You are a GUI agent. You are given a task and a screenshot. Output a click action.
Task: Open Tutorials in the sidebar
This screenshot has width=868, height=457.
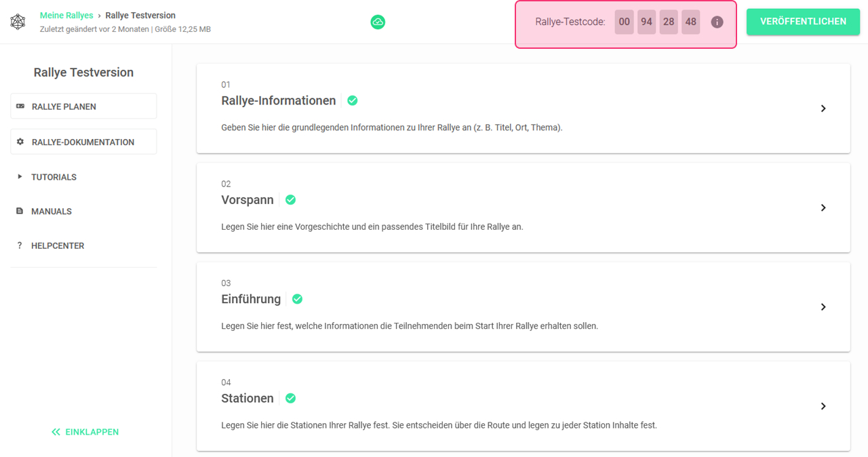pos(54,177)
